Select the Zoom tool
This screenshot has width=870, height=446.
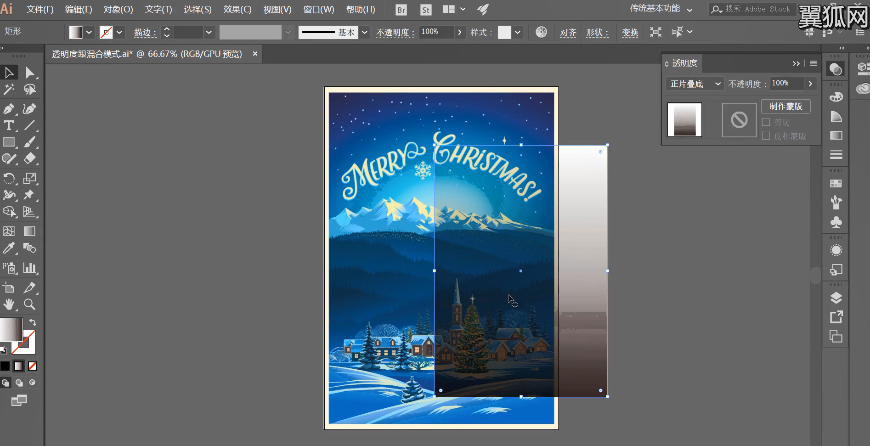coord(29,304)
